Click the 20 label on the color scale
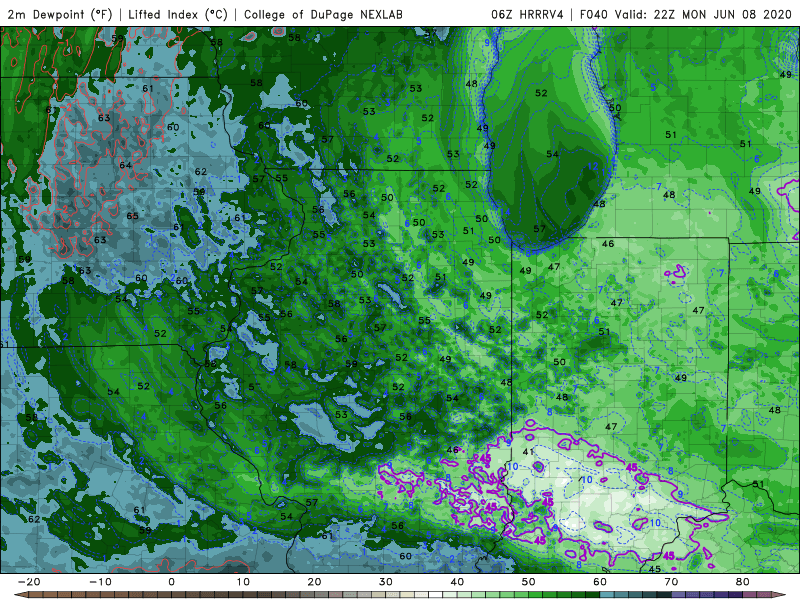This screenshot has height=600, width=800. (314, 582)
